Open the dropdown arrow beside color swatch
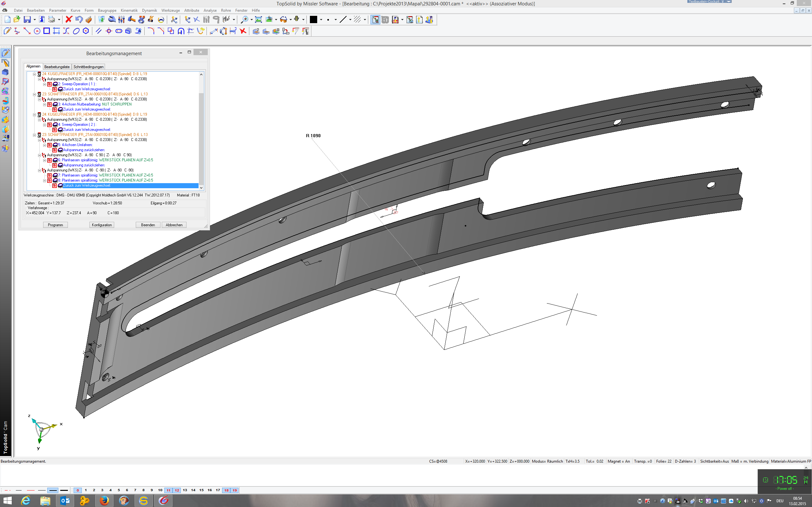The width and height of the screenshot is (812, 507). click(321, 19)
